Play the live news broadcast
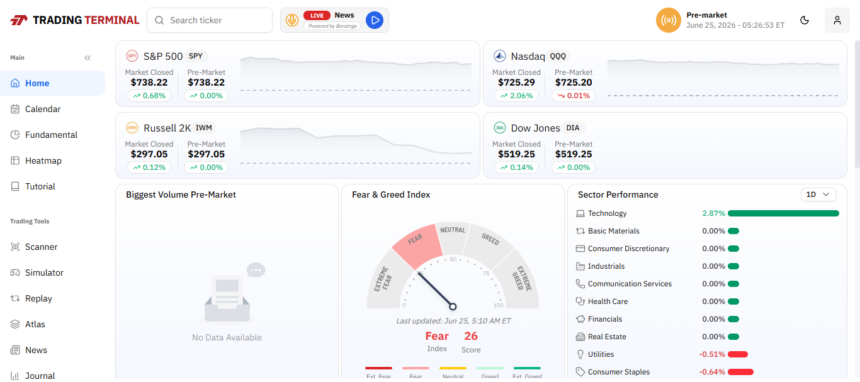 (x=375, y=20)
